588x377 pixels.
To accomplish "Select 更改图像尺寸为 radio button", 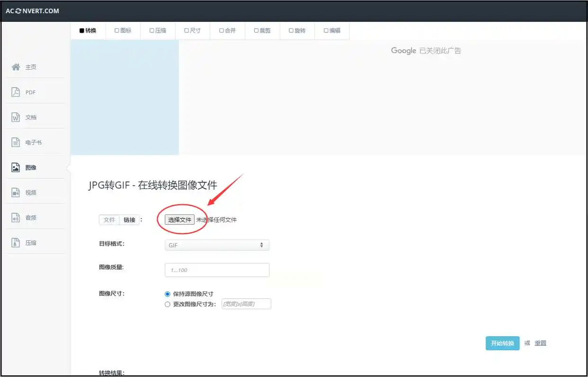I will pos(167,304).
